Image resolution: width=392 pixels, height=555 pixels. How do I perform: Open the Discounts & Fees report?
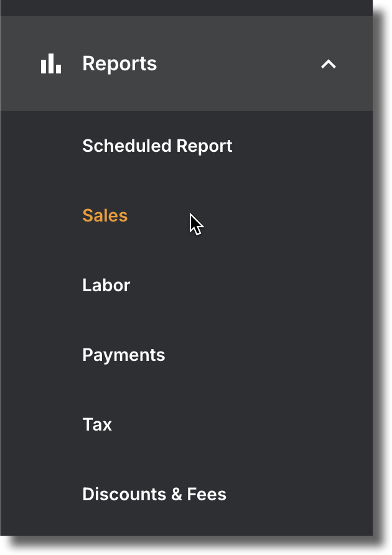point(154,494)
